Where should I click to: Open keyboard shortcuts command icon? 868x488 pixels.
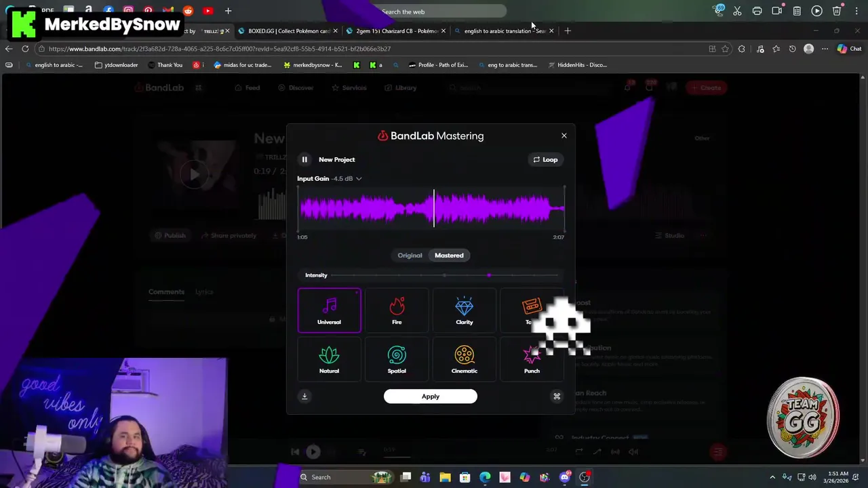557,396
